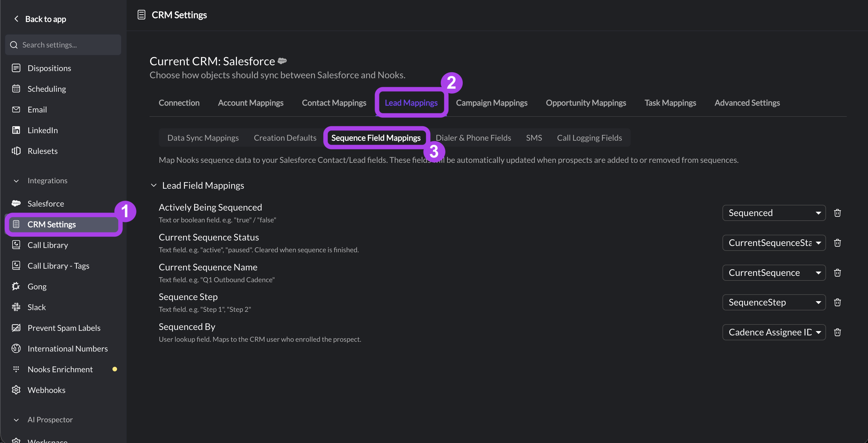Click the Call Library - Tags icon

(x=16, y=266)
